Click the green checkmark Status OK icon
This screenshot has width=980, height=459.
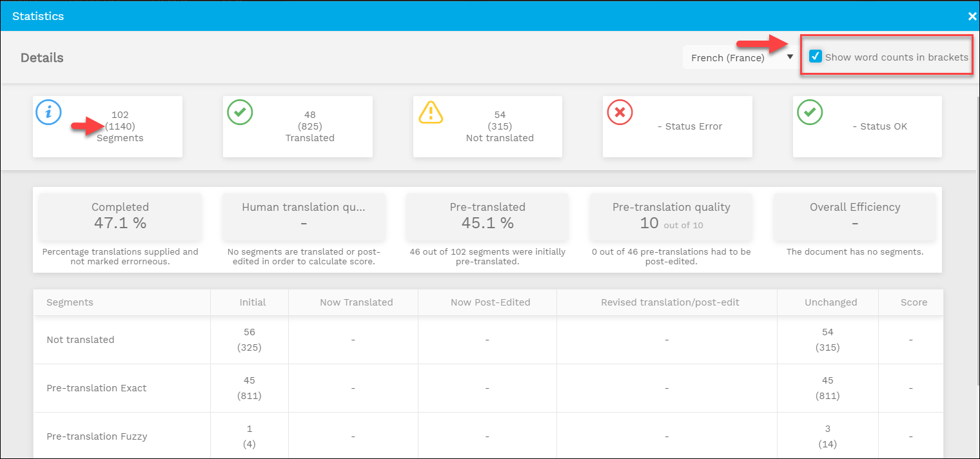(810, 113)
